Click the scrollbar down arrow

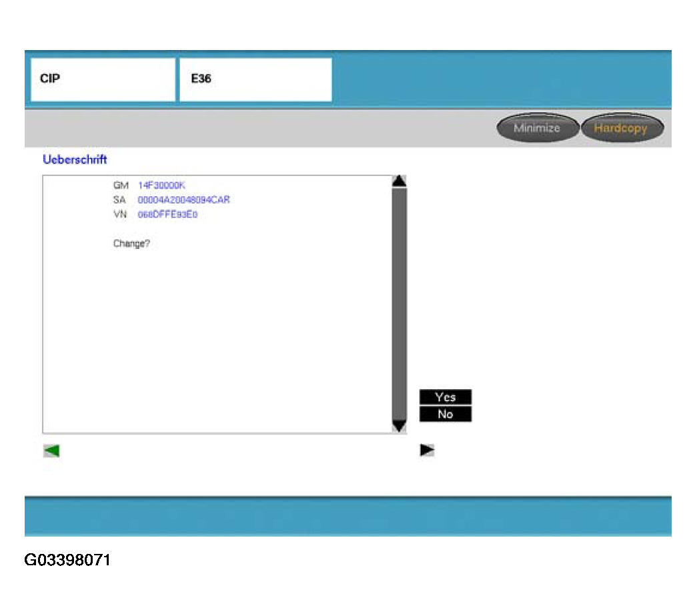click(399, 426)
